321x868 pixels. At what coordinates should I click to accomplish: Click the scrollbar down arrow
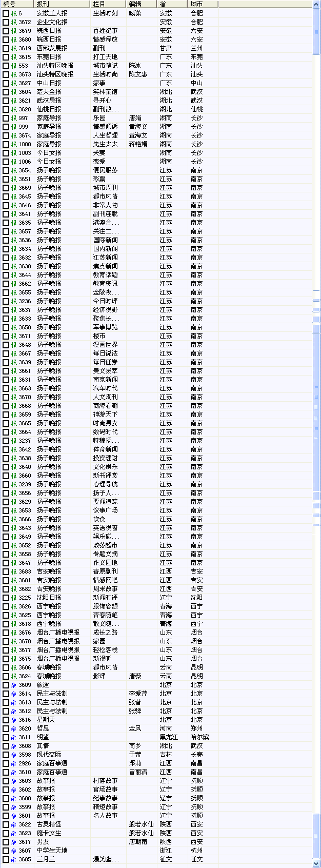(x=316, y=864)
